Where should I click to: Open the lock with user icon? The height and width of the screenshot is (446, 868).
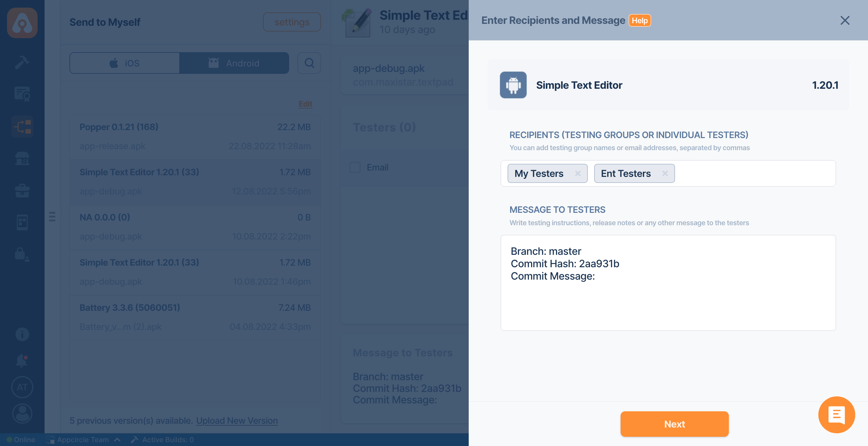(x=22, y=254)
